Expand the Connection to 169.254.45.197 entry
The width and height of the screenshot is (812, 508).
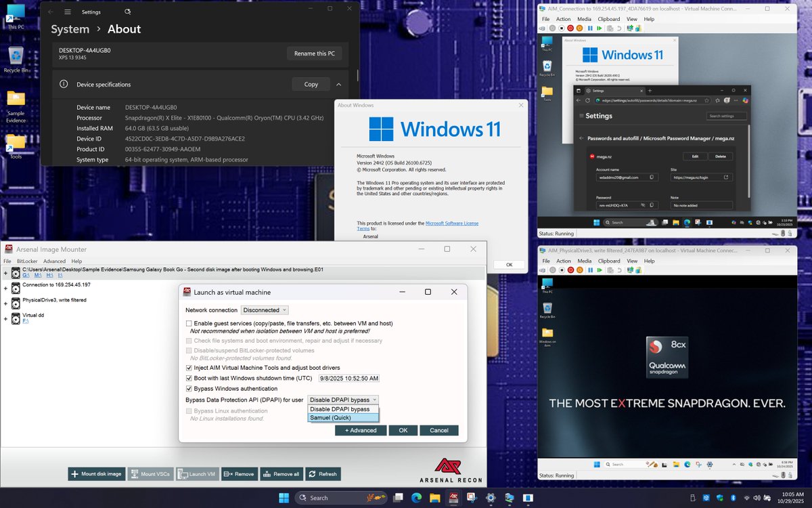coord(5,287)
